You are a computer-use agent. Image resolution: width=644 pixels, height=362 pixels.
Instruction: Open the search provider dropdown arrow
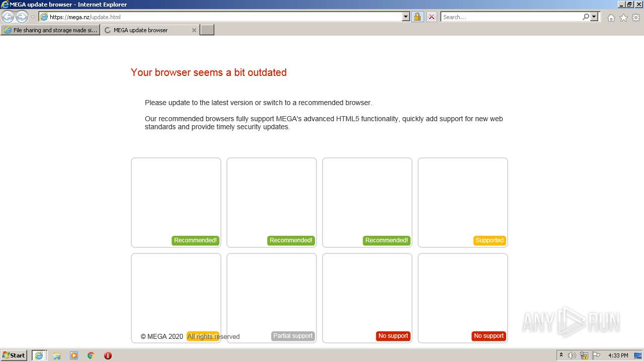(594, 17)
